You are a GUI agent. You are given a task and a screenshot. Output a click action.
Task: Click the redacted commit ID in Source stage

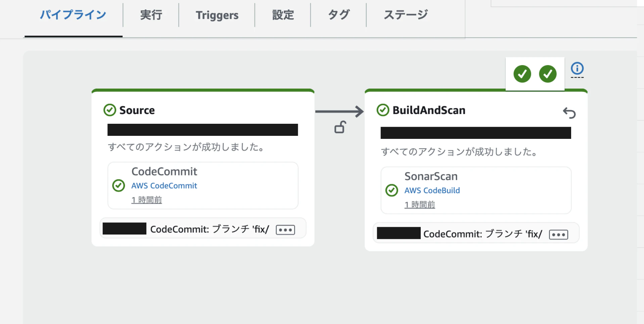point(125,228)
